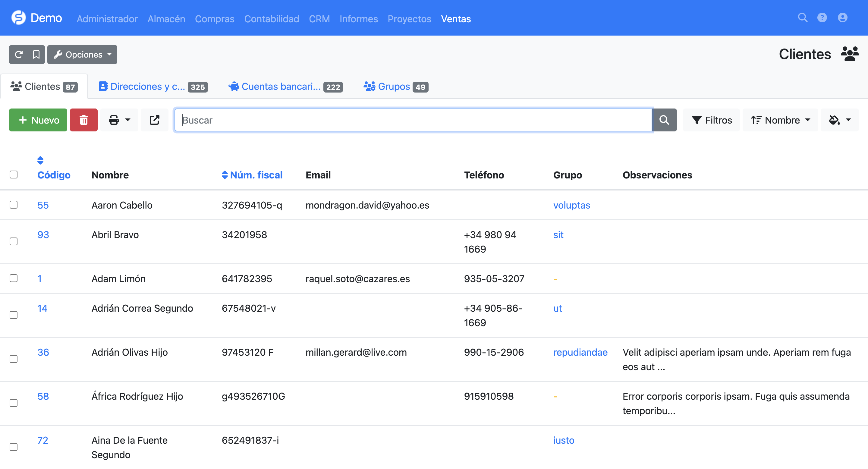Viewport: 868px width, 469px height.
Task: Open the voluptas group link
Action: [571, 205]
